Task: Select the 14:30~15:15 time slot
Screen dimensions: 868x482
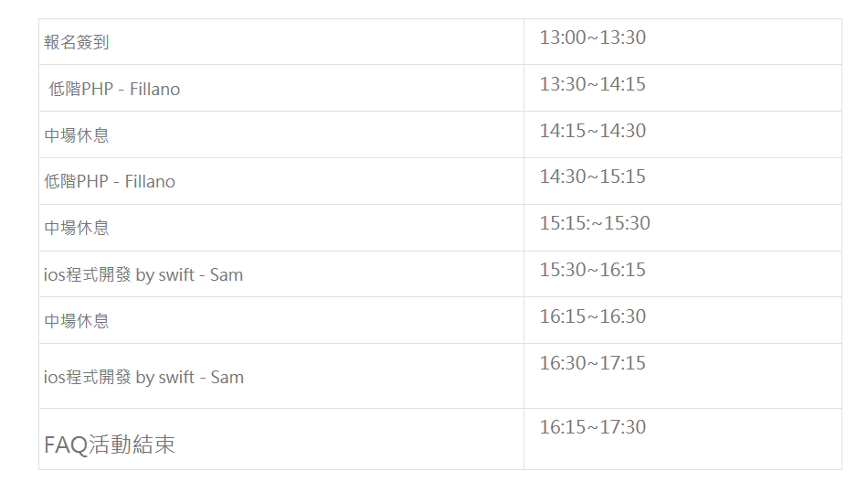Action: point(683,181)
